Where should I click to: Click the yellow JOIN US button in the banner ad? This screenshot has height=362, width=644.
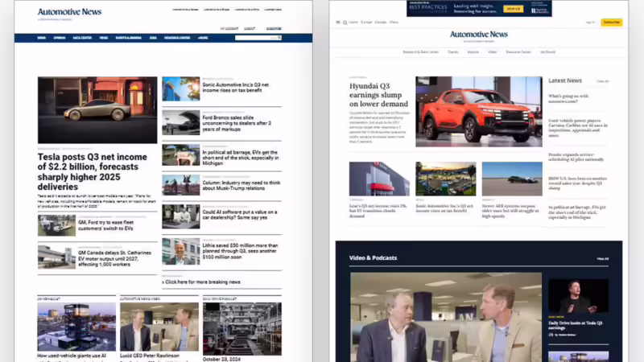click(x=513, y=9)
